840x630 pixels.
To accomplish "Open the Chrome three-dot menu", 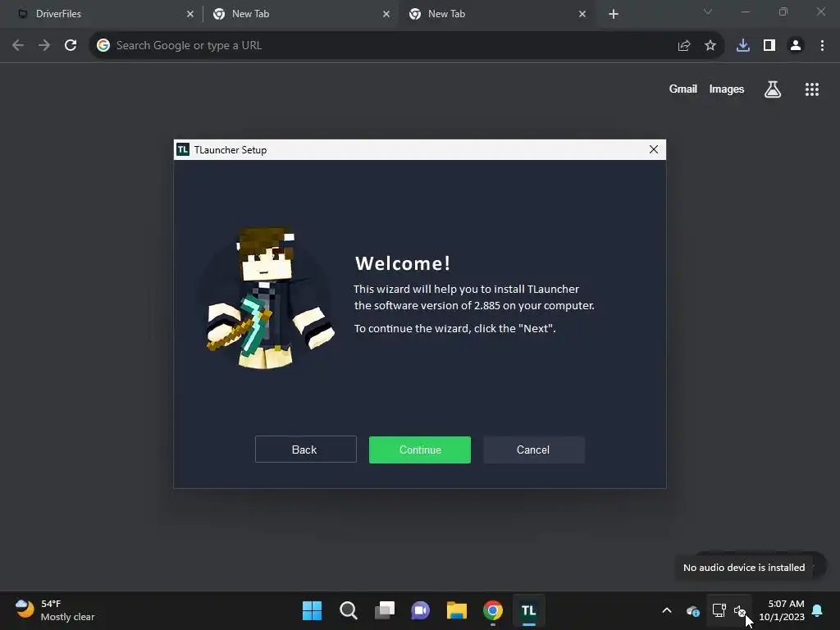I will (x=822, y=46).
